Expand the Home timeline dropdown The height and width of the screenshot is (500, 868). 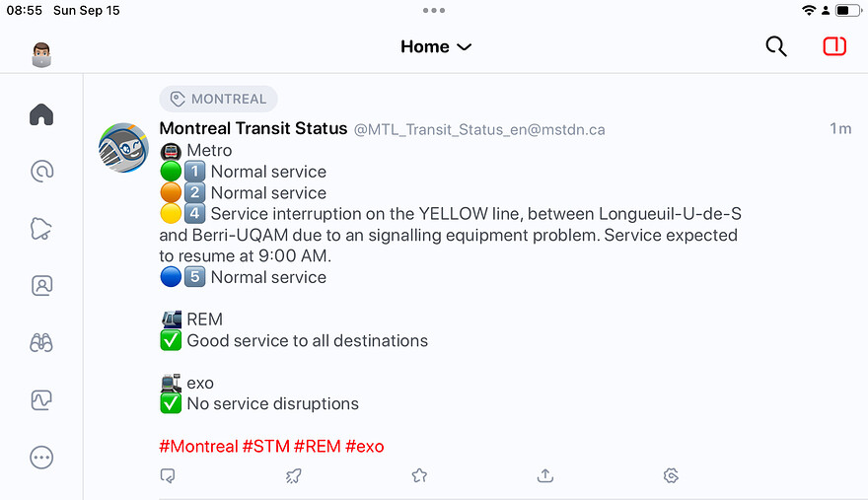[x=436, y=46]
